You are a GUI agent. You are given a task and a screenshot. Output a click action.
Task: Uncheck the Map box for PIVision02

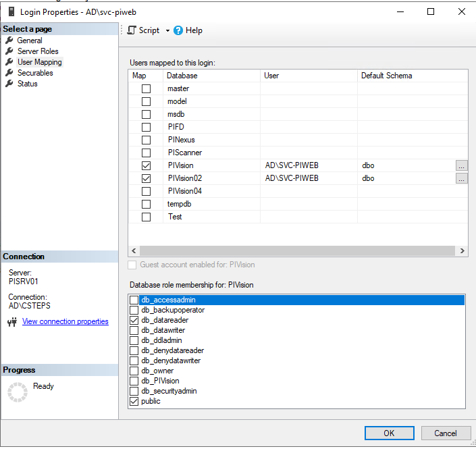[x=146, y=178]
